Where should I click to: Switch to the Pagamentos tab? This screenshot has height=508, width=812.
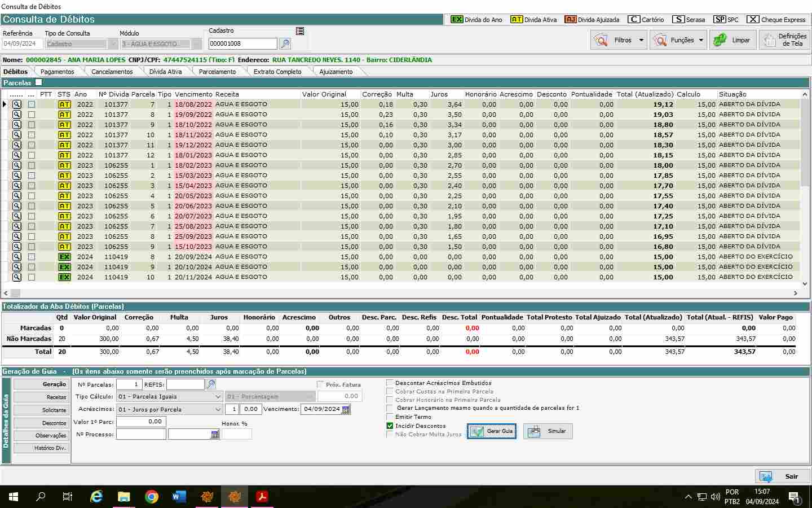pos(57,72)
